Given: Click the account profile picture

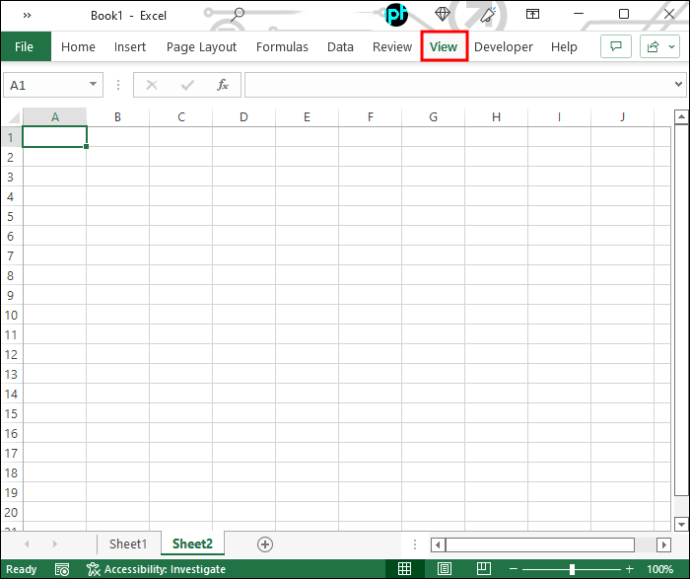Looking at the screenshot, I should (x=396, y=15).
